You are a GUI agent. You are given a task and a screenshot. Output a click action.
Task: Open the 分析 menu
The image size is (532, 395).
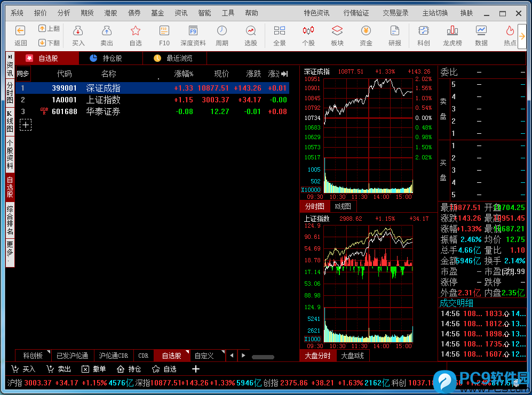tap(64, 13)
